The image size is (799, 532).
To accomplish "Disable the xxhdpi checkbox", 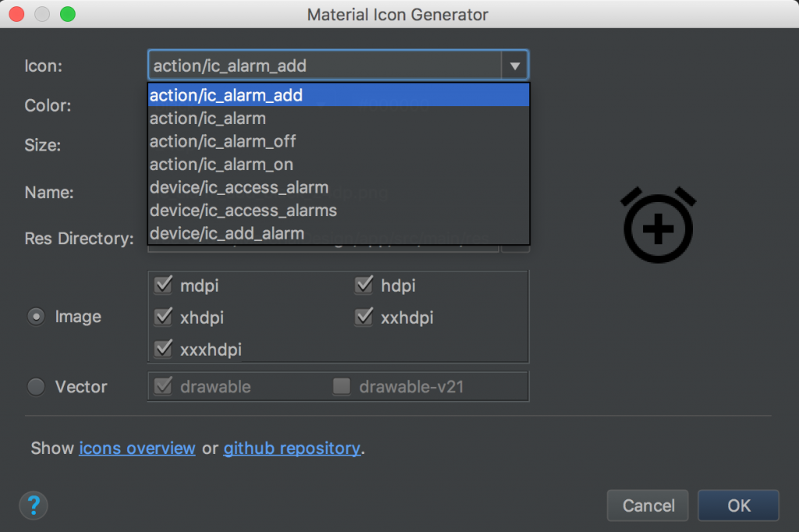I will click(364, 317).
